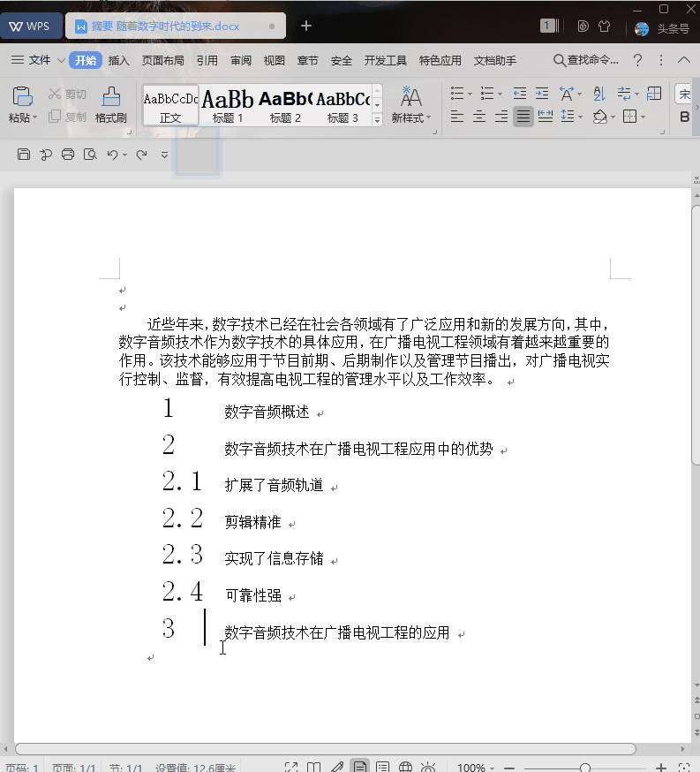
Task: Click the help question mark icon
Action: (x=637, y=60)
